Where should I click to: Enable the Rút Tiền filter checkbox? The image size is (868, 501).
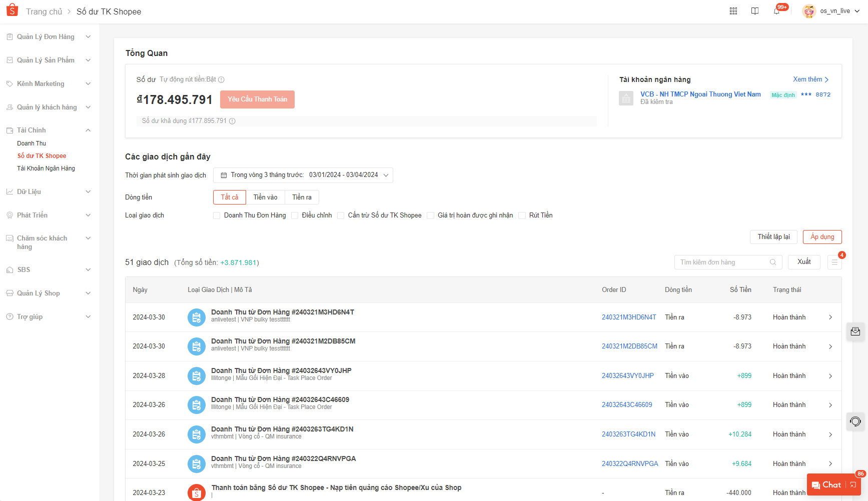click(x=522, y=215)
